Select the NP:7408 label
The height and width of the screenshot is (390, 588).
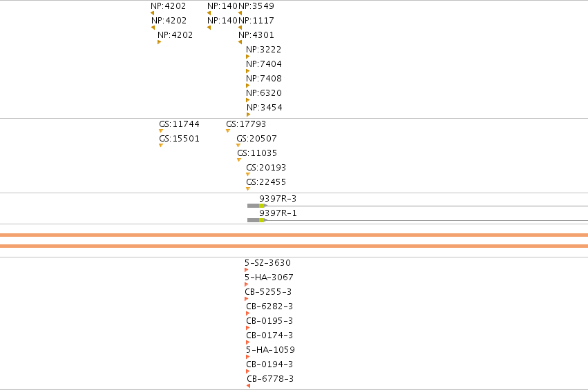coord(264,79)
